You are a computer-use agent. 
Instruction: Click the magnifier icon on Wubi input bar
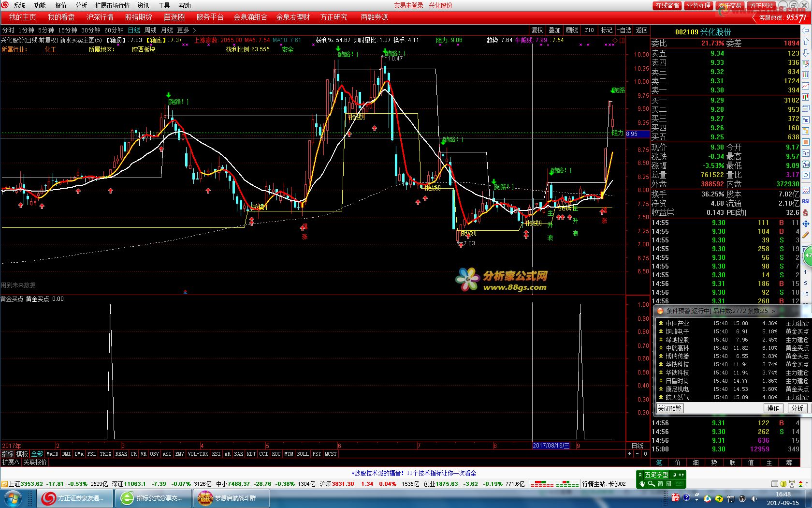click(651, 483)
